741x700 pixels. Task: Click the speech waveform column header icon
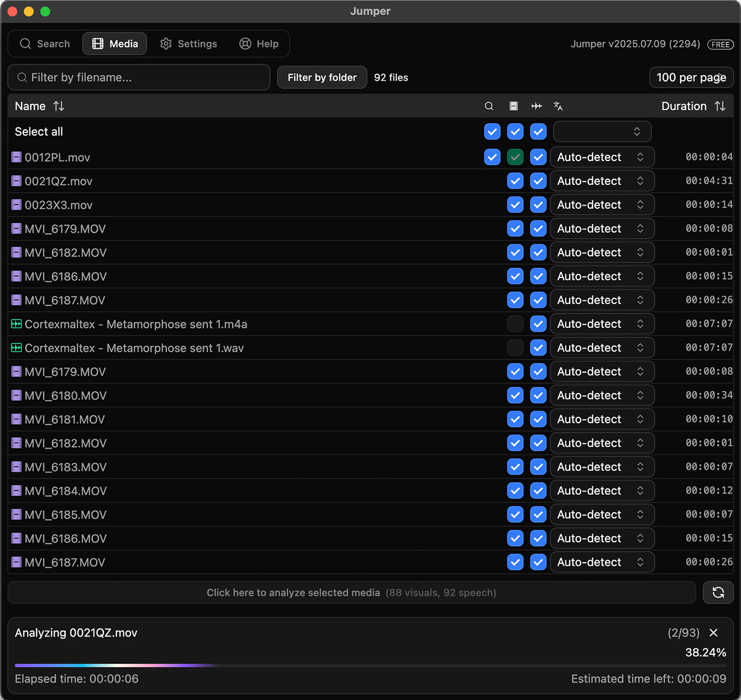[x=536, y=106]
